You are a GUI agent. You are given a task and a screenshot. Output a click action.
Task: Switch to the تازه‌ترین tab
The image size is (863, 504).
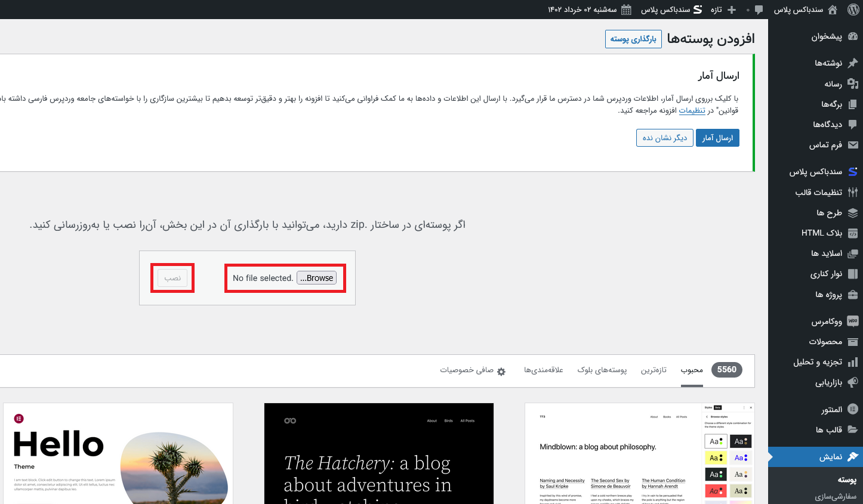click(654, 370)
